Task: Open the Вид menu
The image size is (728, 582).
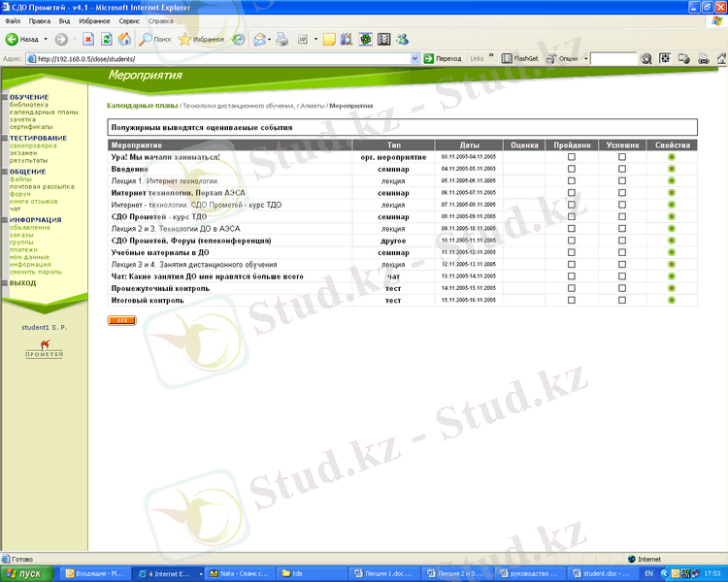Action: pyautogui.click(x=64, y=21)
